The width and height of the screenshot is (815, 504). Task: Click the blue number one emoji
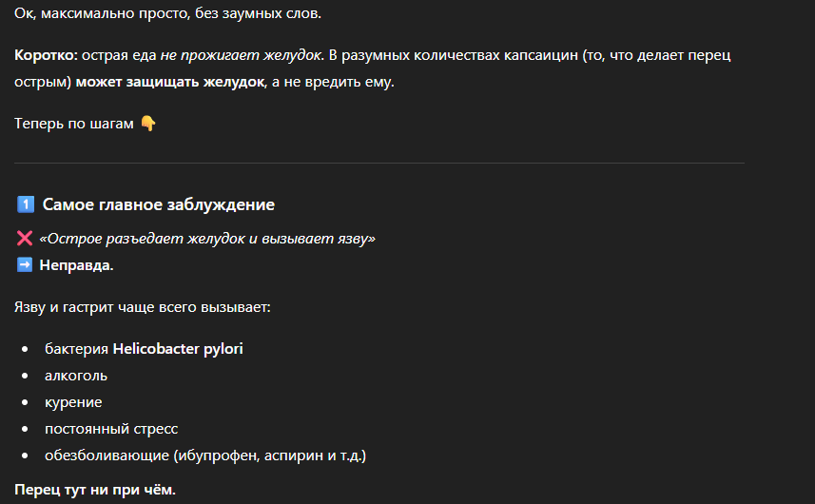tap(26, 204)
